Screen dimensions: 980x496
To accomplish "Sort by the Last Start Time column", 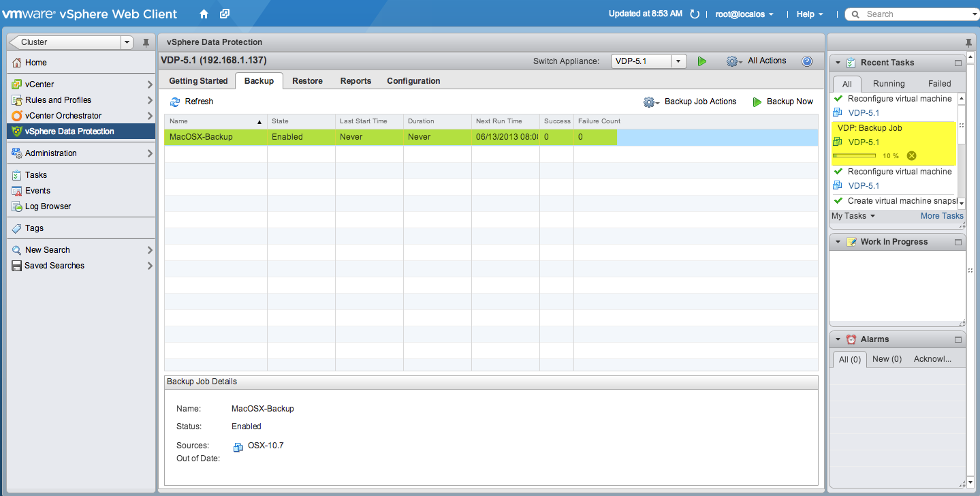I will [x=369, y=121].
